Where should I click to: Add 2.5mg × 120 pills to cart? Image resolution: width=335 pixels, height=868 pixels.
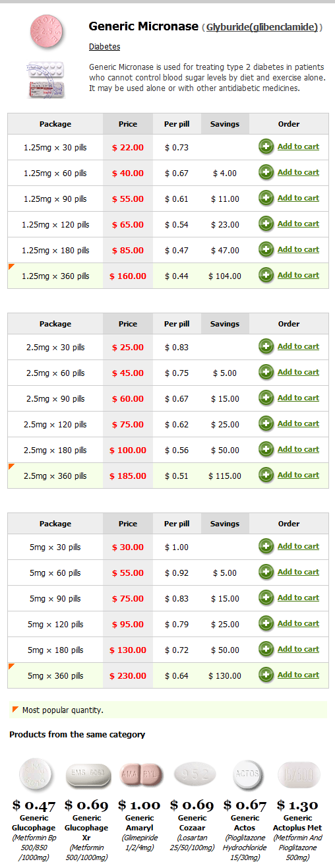click(x=298, y=423)
